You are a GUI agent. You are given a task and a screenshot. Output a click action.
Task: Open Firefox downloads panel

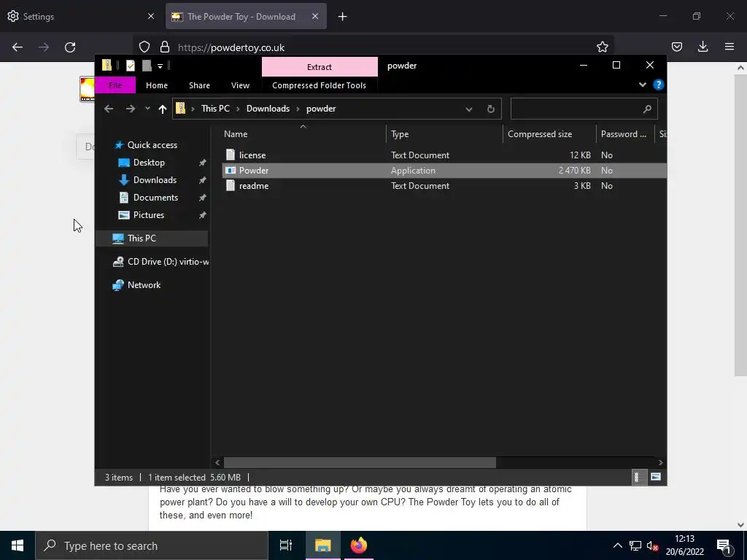tap(703, 47)
